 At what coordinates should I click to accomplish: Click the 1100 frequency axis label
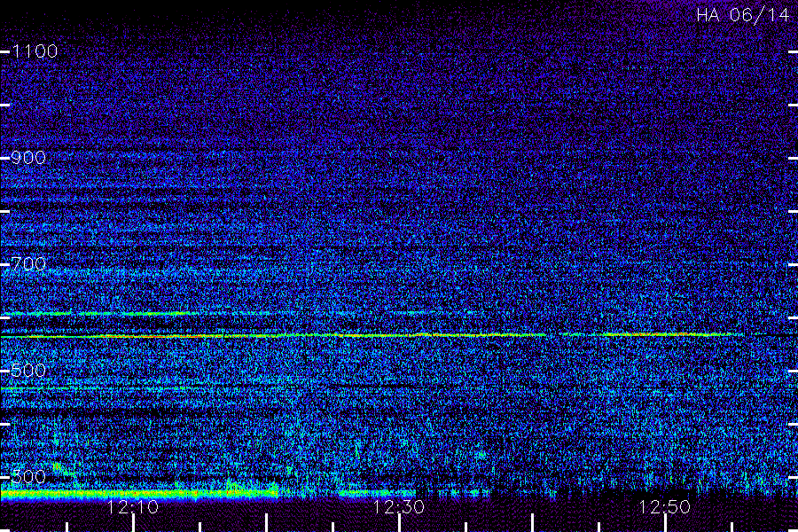35,51
